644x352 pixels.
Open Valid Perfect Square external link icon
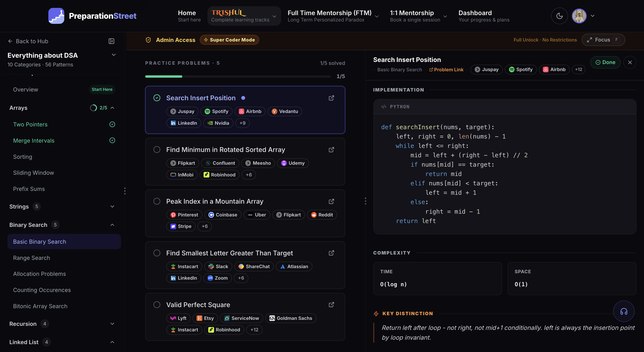331,305
